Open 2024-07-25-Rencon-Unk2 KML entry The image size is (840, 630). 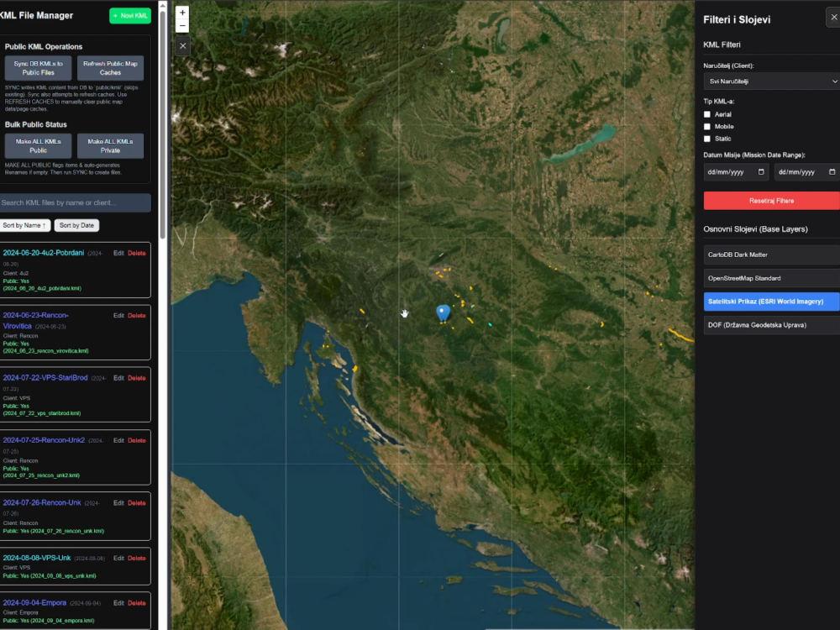44,440
